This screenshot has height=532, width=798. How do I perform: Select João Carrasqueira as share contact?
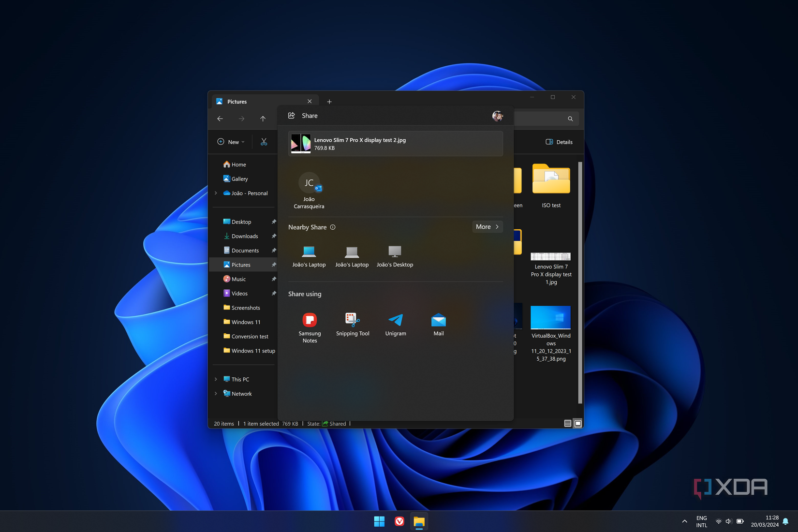[309, 189]
